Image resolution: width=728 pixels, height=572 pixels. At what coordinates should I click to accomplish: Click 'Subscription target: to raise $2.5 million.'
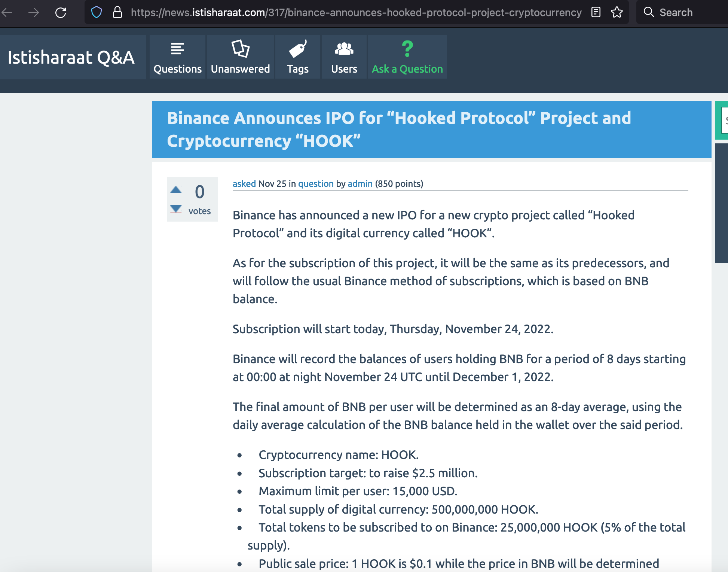point(368,473)
